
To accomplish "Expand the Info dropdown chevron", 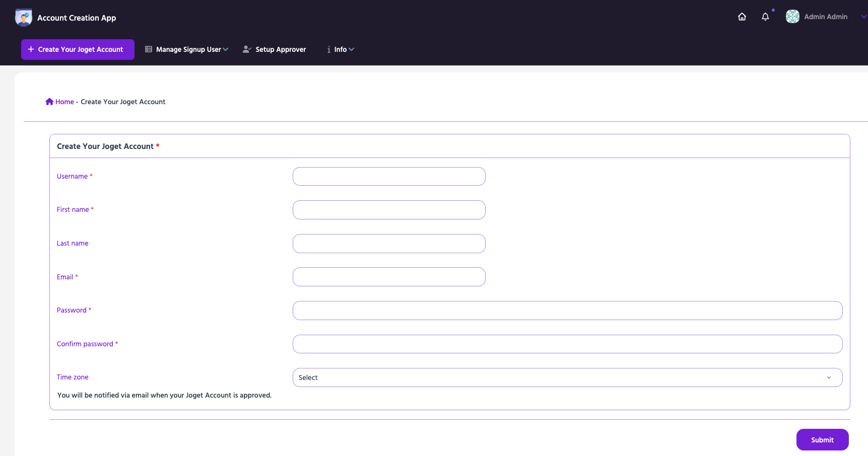I will 352,49.
